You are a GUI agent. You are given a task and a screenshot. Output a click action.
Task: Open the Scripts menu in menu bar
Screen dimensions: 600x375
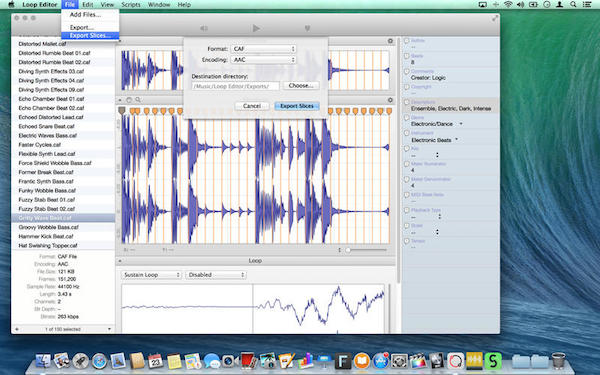click(x=131, y=5)
